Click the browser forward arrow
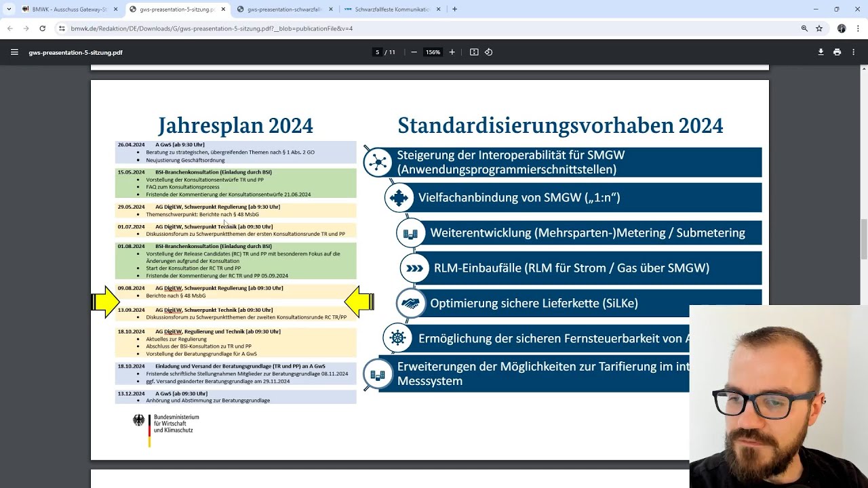Image resolution: width=868 pixels, height=488 pixels. coord(26,28)
